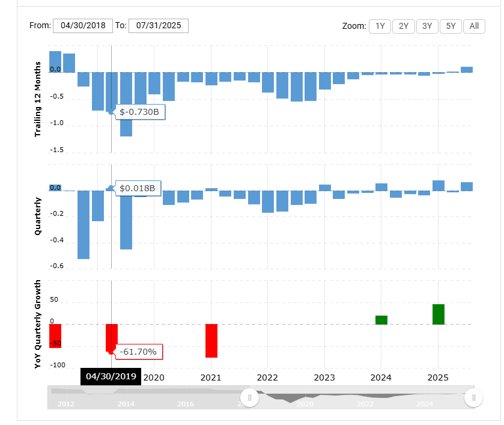Click the leftmost red YoY growth bar

click(55, 336)
